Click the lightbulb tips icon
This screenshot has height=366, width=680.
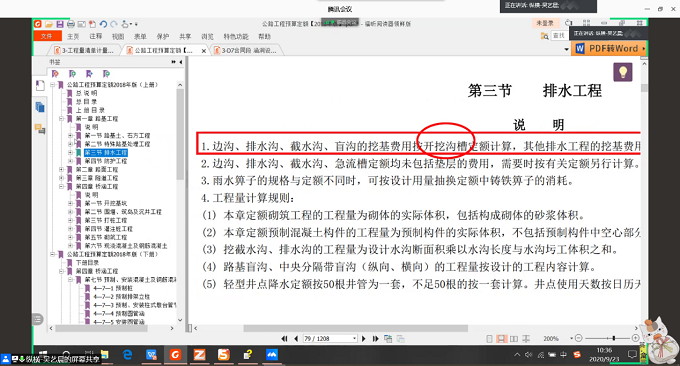pos(623,72)
